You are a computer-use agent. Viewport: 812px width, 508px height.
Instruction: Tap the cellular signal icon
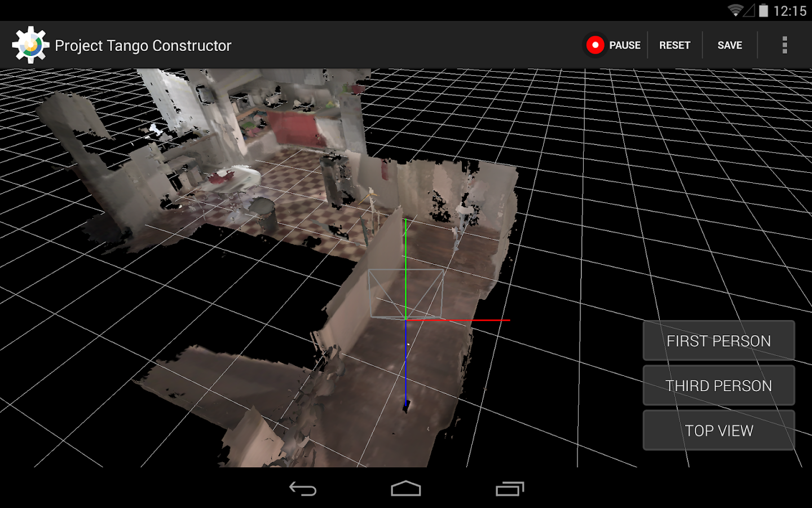[x=749, y=11]
